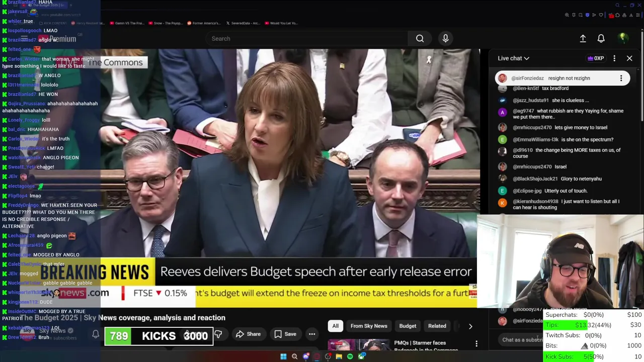The height and width of the screenshot is (362, 644).
Task: Click the video title The Budget 2025
Action: pyautogui.click(x=122, y=318)
